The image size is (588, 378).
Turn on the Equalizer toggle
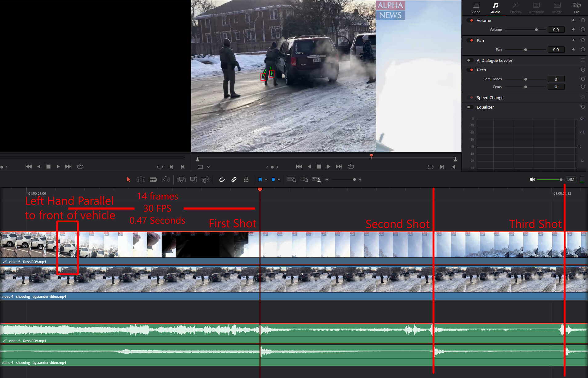pyautogui.click(x=470, y=107)
